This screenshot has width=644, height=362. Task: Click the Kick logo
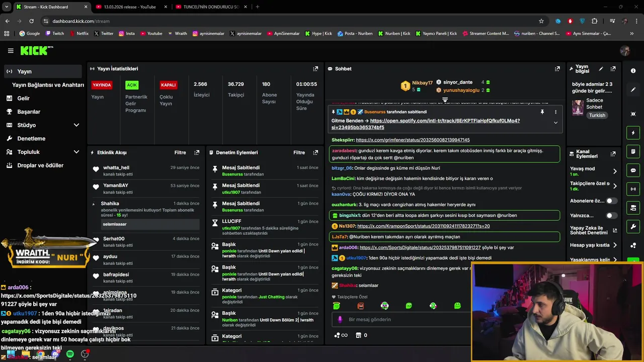[x=36, y=50]
